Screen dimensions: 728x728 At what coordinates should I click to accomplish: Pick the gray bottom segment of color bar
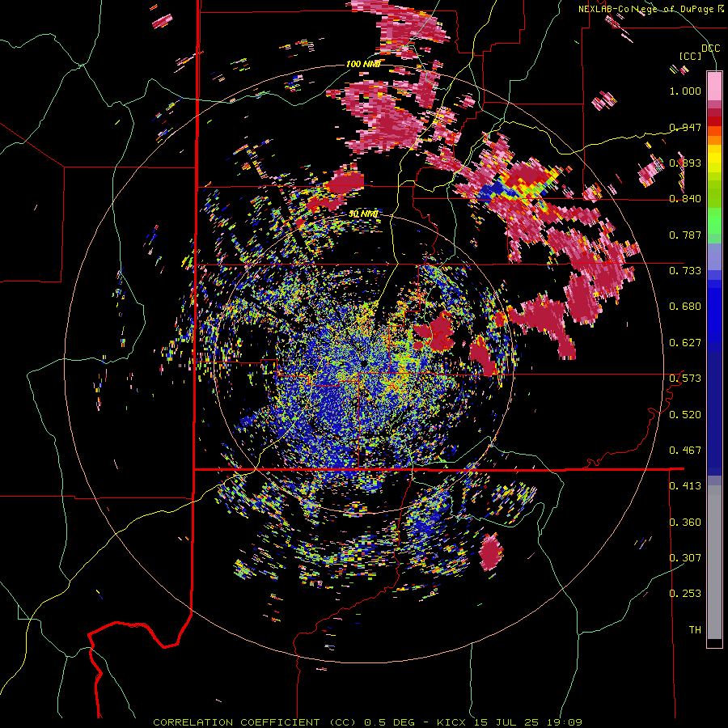(714, 562)
